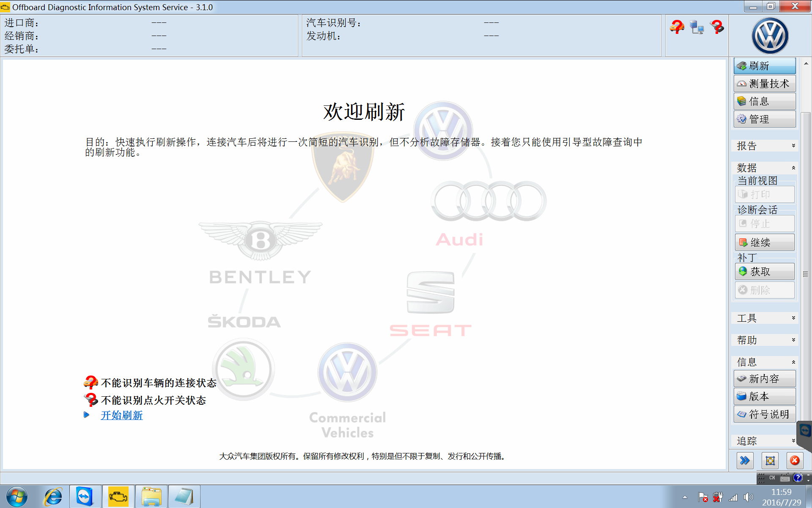This screenshot has height=508, width=812.
Task: Open the 版本 version info button
Action: [x=765, y=396]
